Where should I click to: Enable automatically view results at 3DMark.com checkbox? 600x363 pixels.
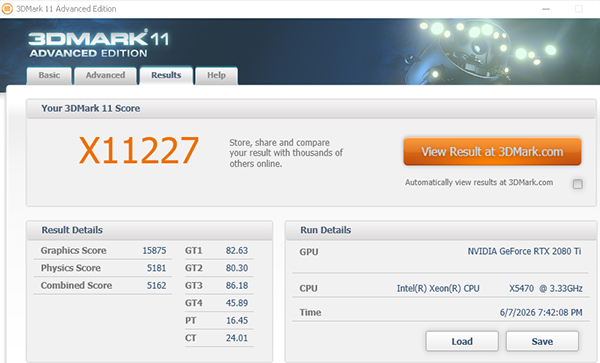pyautogui.click(x=577, y=184)
